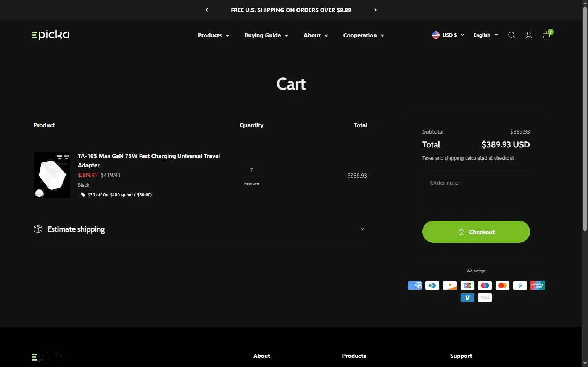
Task: Click the Diners Club payment icon
Action: pos(432,285)
